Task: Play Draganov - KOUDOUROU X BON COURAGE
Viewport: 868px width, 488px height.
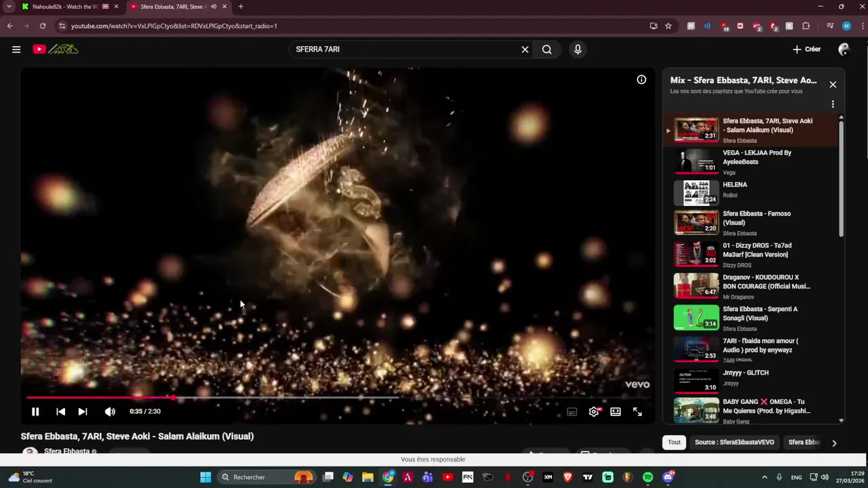Action: [x=751, y=287]
